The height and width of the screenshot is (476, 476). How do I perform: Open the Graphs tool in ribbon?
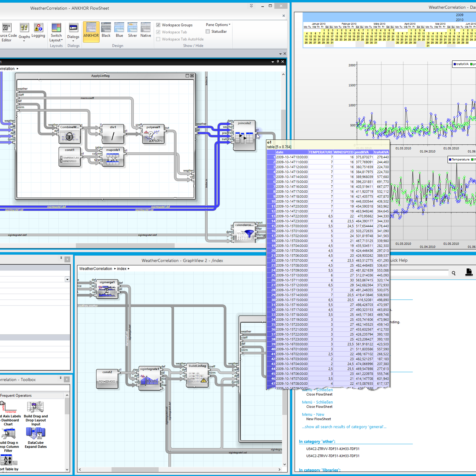tap(24, 32)
